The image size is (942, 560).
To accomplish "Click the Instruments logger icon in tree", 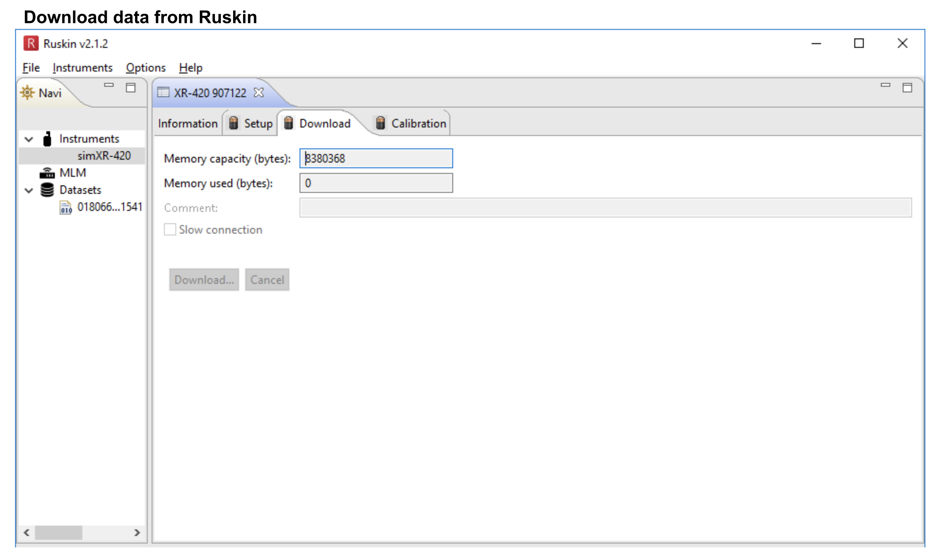I will [x=47, y=139].
